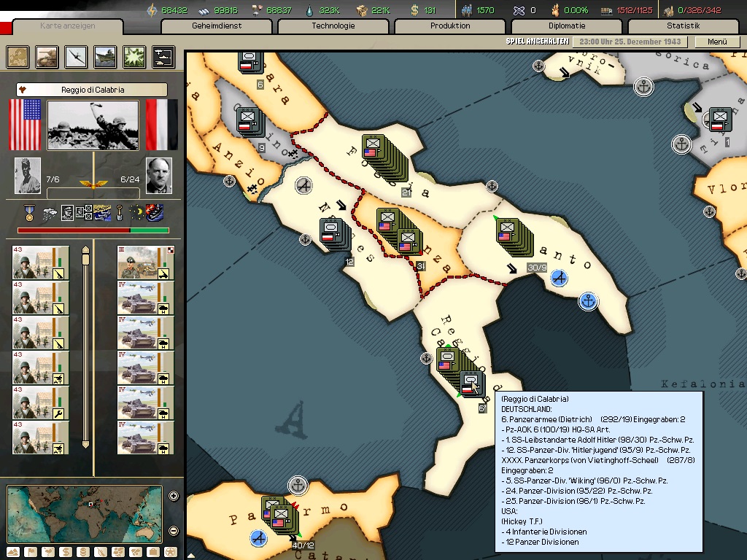This screenshot has width=747, height=560.
Task: Click the blue airbase icon in Taranto
Action: coord(560,278)
